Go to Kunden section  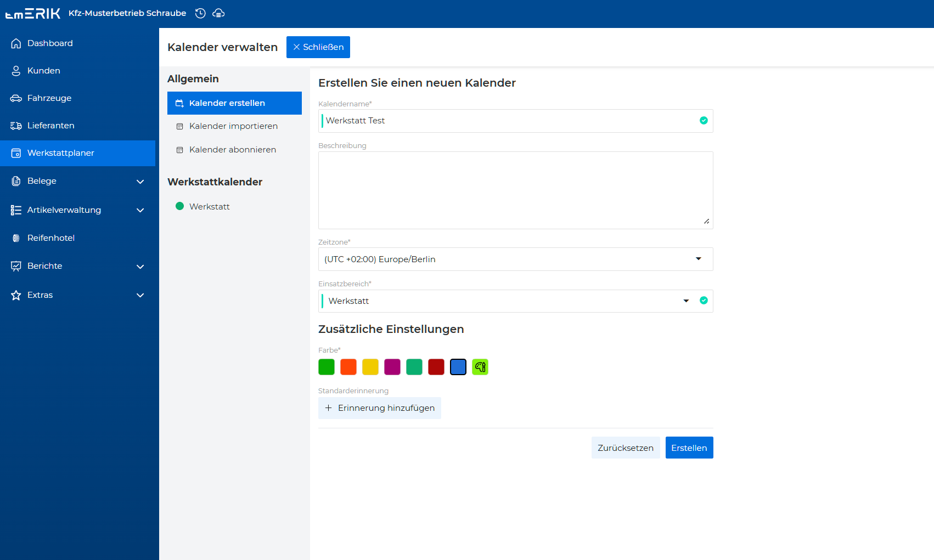point(78,71)
